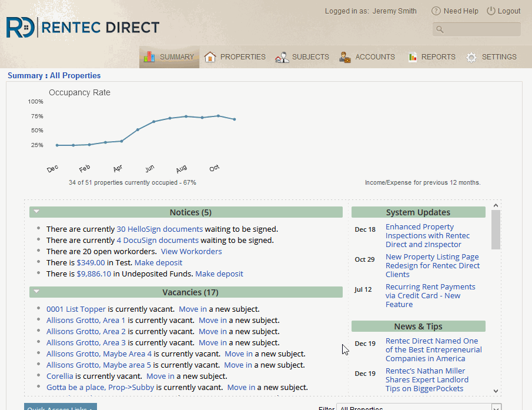Click the scroll down arrow in the updates panel

coord(496,391)
